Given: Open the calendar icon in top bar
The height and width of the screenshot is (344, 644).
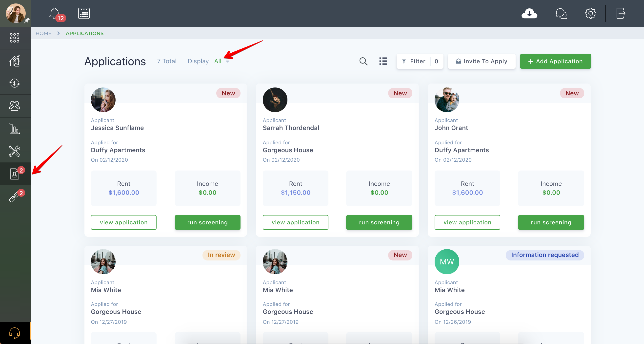Looking at the screenshot, I should [84, 14].
